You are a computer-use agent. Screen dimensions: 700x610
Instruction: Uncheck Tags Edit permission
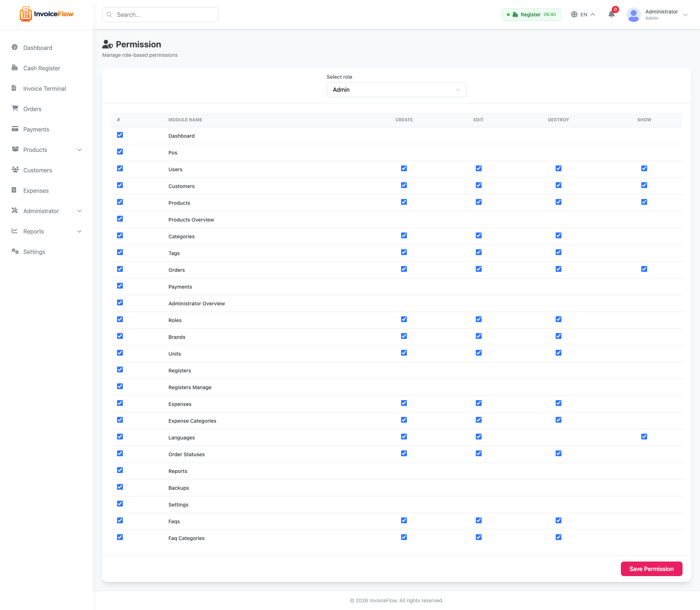[479, 252]
